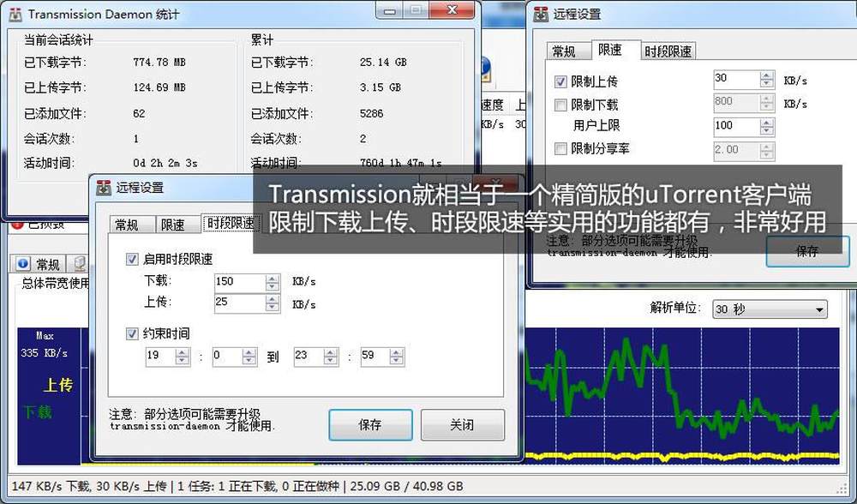Viewport: 857px width, 504px height.
Task: Click the start minute field showing 0
Action: [228, 357]
